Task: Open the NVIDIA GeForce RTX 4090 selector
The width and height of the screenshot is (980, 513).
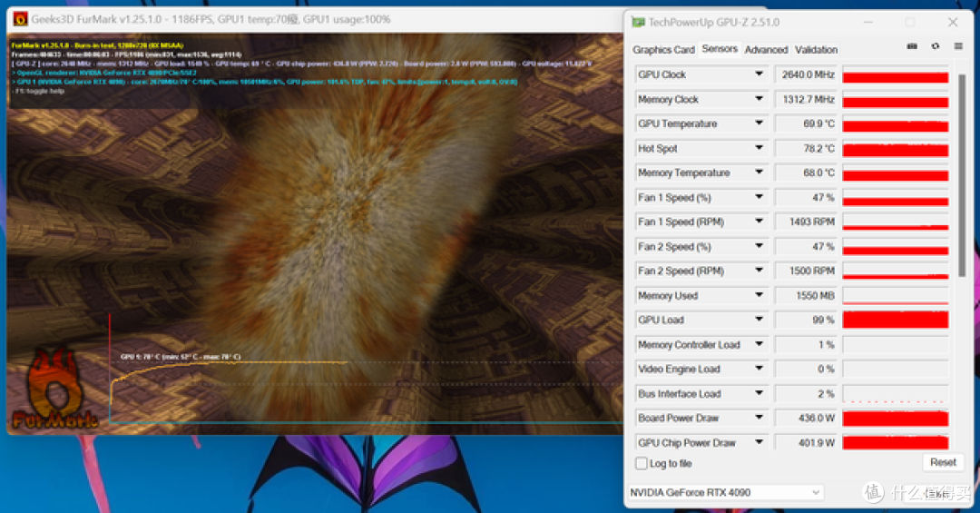Action: click(726, 492)
